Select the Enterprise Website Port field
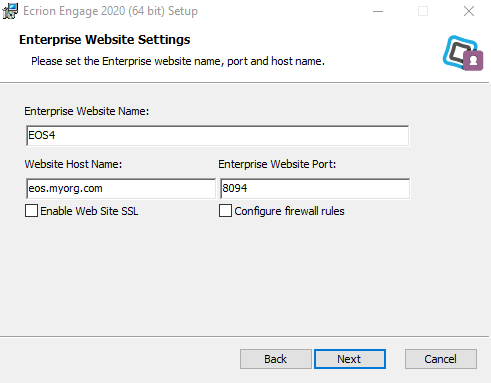Viewport: 491px width, 383px height. 315,189
